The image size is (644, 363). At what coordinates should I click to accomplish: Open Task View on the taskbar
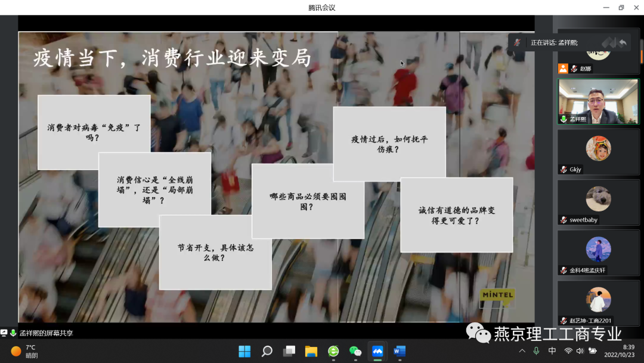point(289,351)
